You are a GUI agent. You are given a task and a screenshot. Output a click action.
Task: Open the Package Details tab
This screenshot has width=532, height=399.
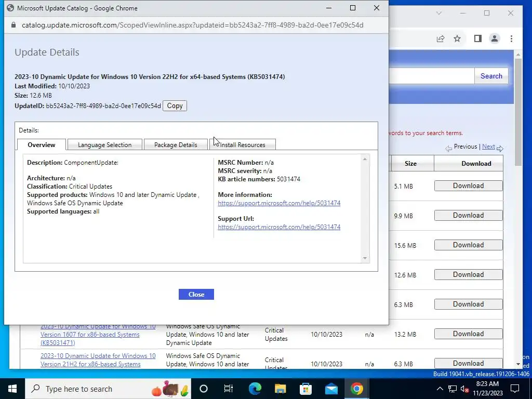click(176, 145)
